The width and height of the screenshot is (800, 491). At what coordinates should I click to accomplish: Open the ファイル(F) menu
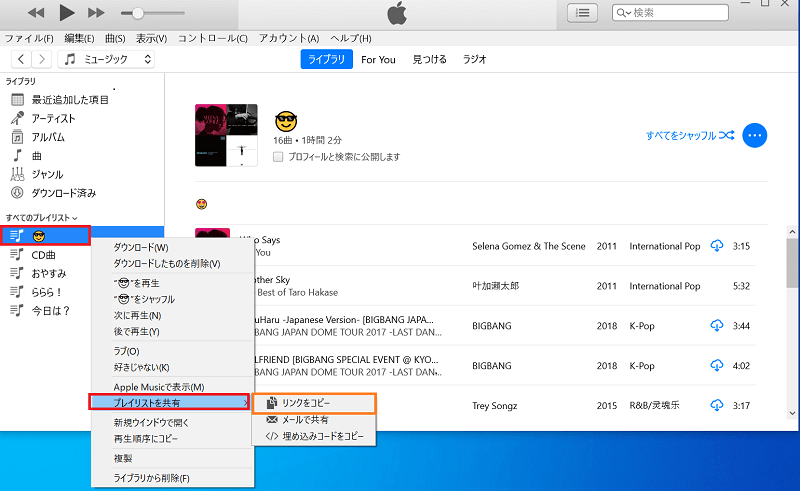[29, 38]
